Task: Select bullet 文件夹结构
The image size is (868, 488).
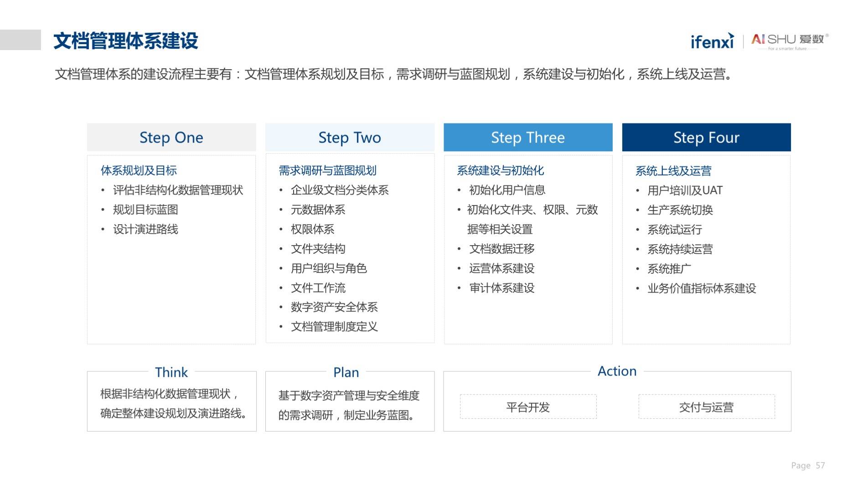Action: point(318,249)
